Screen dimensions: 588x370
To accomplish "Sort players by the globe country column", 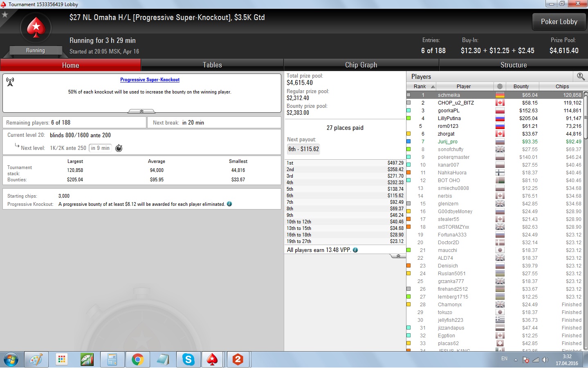I will (500, 87).
